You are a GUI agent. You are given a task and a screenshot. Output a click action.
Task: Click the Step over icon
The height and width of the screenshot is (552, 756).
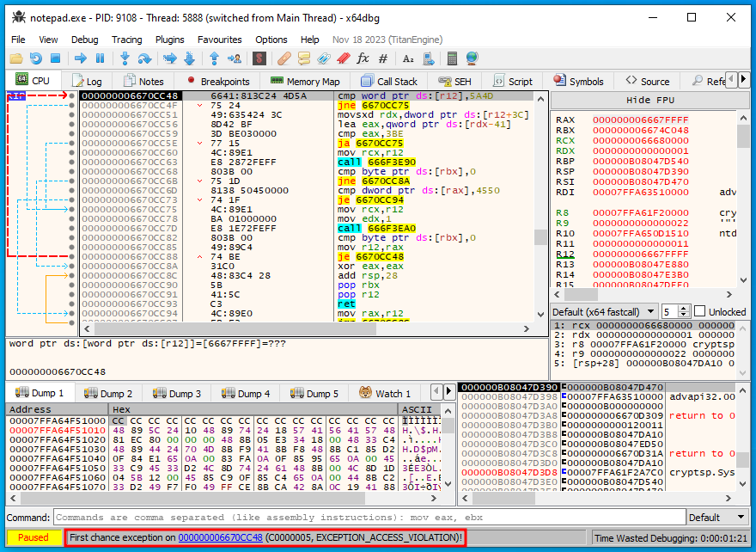pos(144,58)
